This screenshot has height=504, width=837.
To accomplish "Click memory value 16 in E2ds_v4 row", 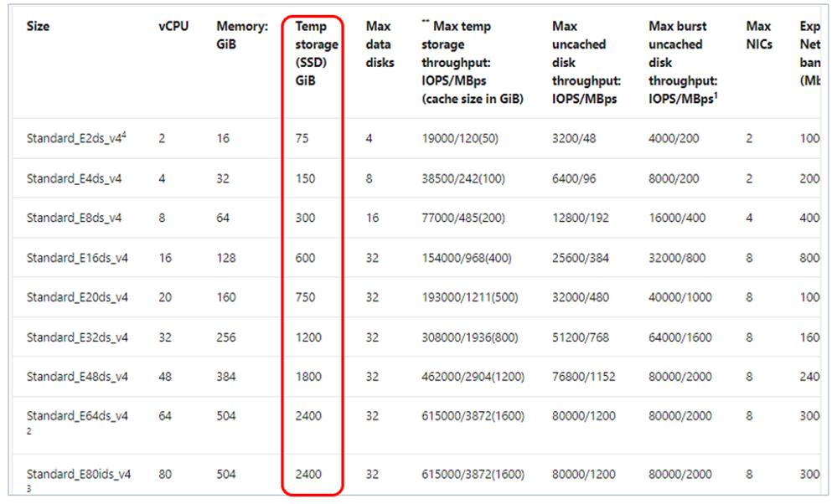I will [x=223, y=139].
